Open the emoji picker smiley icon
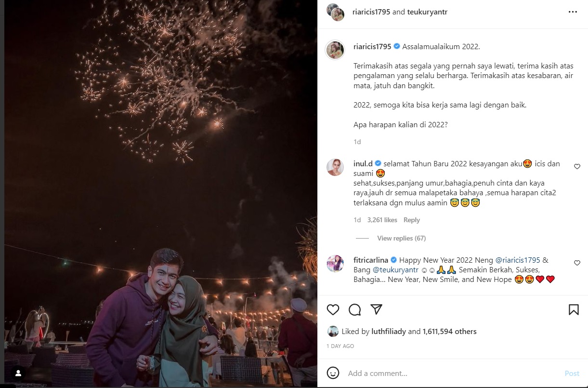The width and height of the screenshot is (588, 388). point(333,373)
